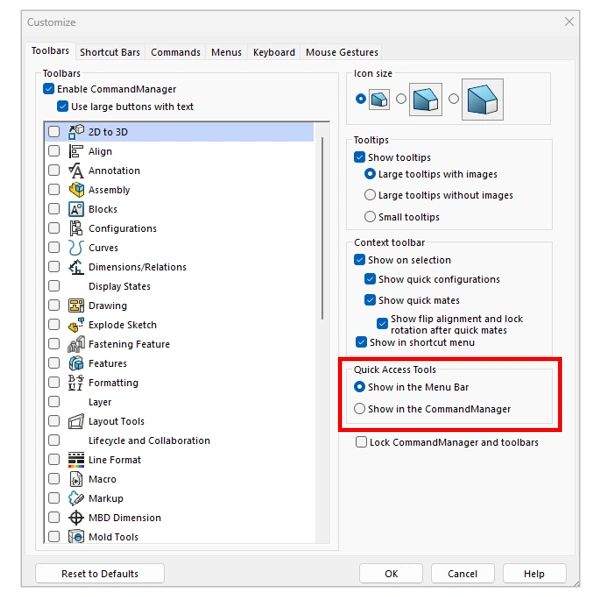Viewport: 598px width, 597px height.
Task: Click Reset to Defaults button
Action: point(100,573)
